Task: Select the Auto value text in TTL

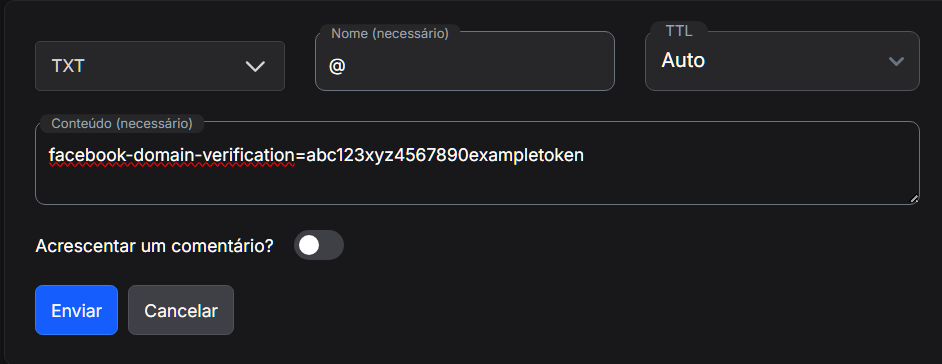Action: pos(683,60)
